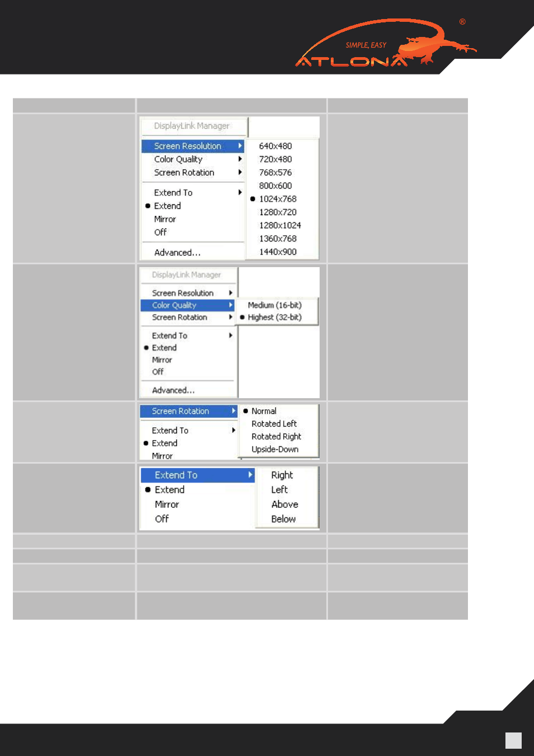Choose Normal screen rotation

264,411
